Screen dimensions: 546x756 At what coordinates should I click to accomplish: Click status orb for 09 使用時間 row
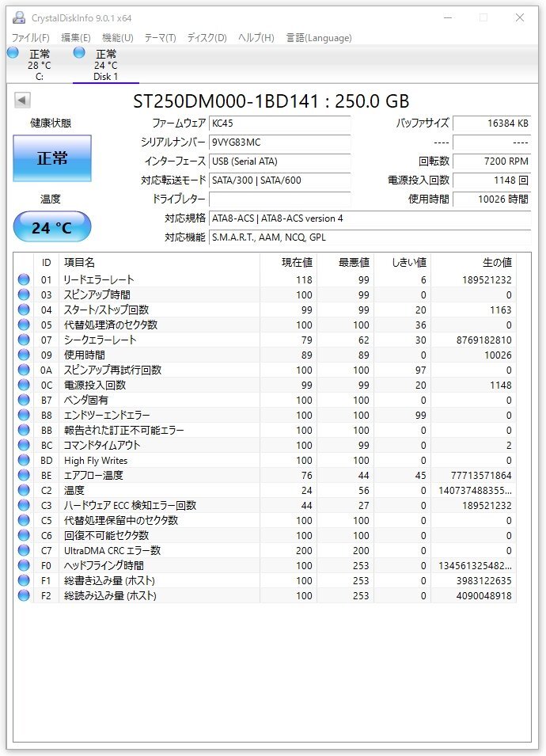point(24,355)
